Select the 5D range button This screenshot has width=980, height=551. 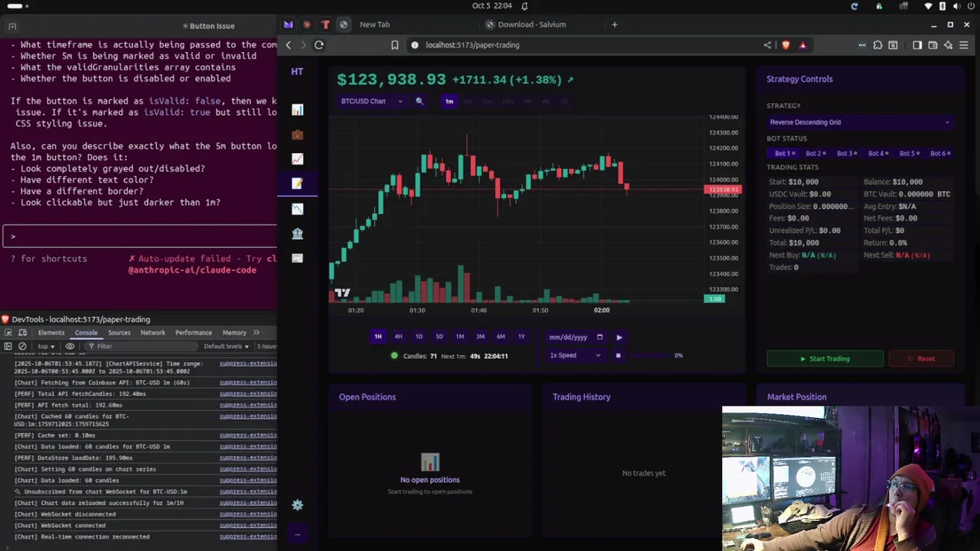(439, 337)
